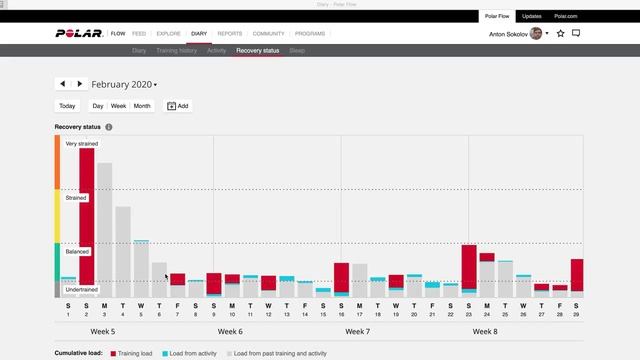Open the Polar.com top link
640x360 pixels.
(565, 16)
